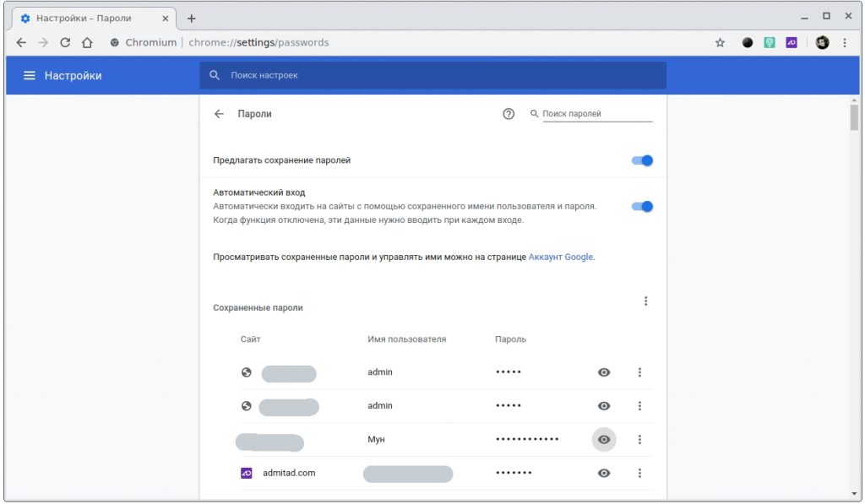Screen dimensions: 865x504
Task: Open three-dot menu for admitad.com row
Action: click(639, 474)
